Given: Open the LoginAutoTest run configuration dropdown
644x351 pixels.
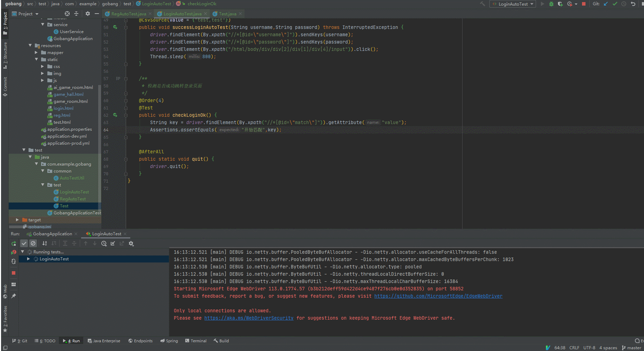Looking at the screenshot, I should pos(513,4).
